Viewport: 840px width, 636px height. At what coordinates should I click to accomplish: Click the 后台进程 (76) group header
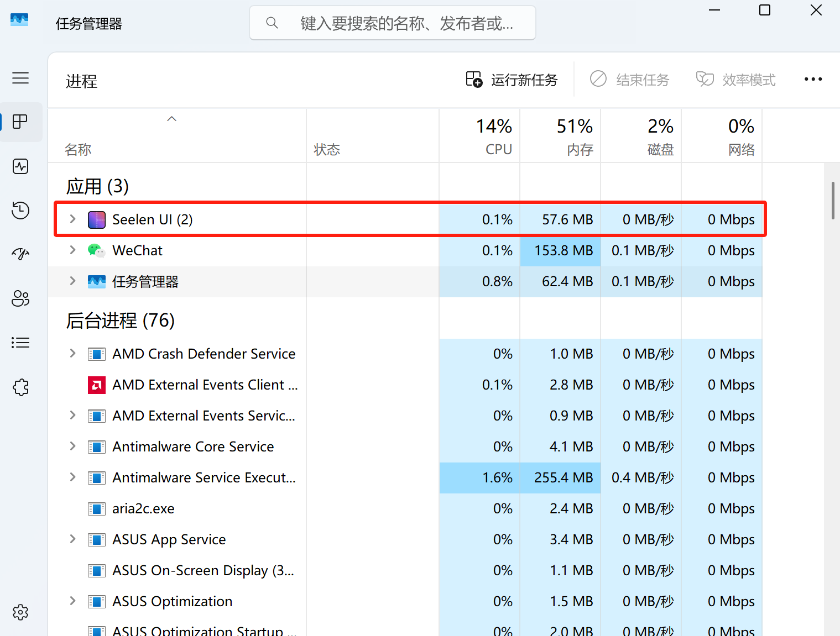(x=121, y=320)
